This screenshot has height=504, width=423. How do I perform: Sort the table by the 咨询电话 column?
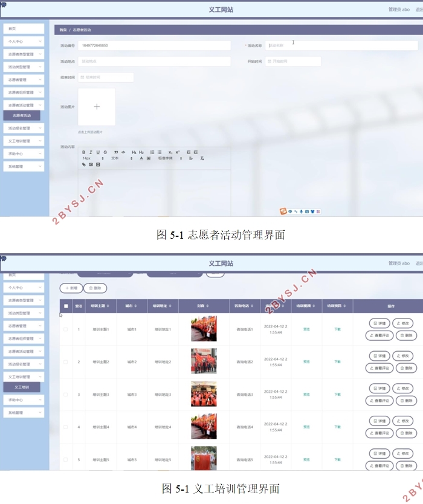pos(252,306)
